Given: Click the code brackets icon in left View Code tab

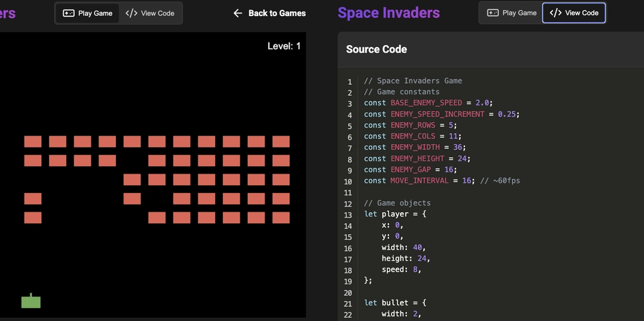Looking at the screenshot, I should [131, 13].
